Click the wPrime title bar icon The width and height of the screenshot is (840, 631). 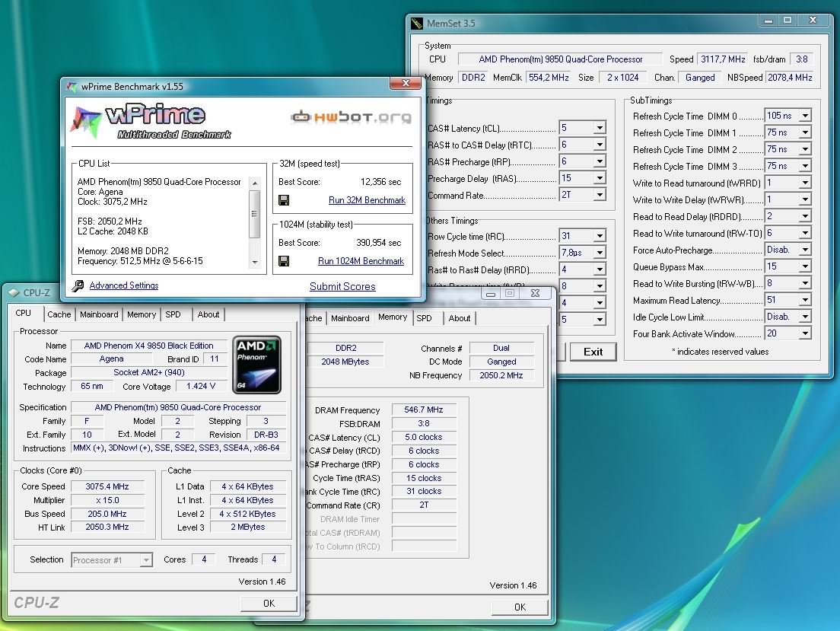point(72,86)
